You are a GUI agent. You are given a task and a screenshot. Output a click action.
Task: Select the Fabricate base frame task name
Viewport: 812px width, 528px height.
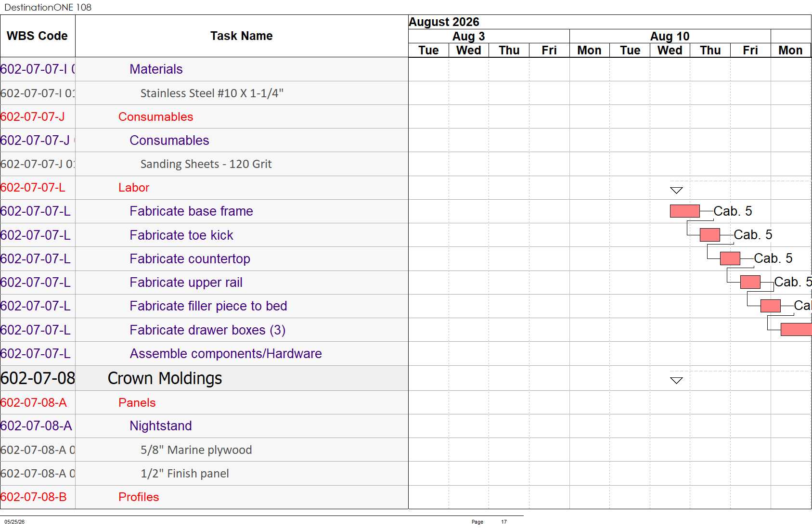point(191,211)
